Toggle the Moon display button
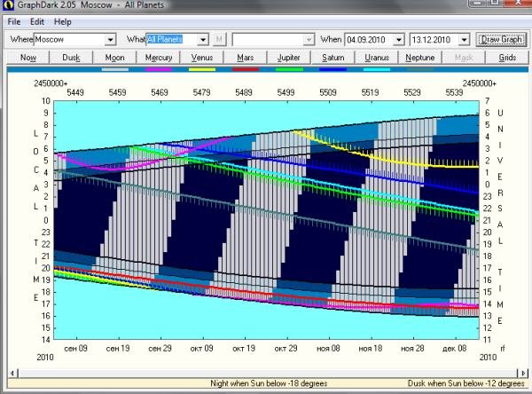Viewport: 532px width, 394px height. click(x=114, y=58)
